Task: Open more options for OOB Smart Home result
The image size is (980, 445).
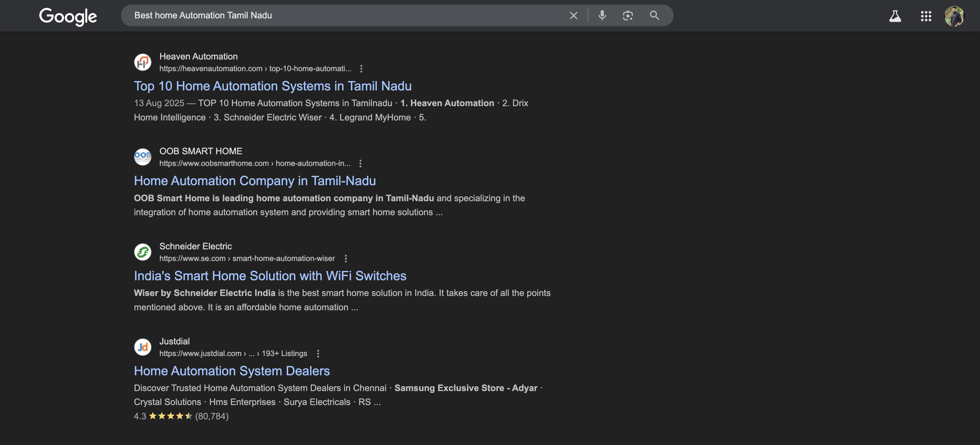Action: [x=360, y=164]
